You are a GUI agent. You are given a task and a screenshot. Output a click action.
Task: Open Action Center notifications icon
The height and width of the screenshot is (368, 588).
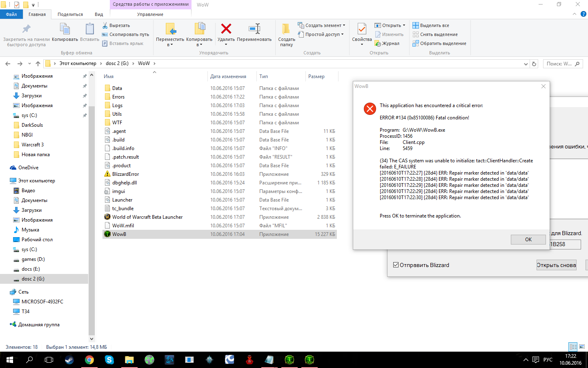[x=536, y=360]
